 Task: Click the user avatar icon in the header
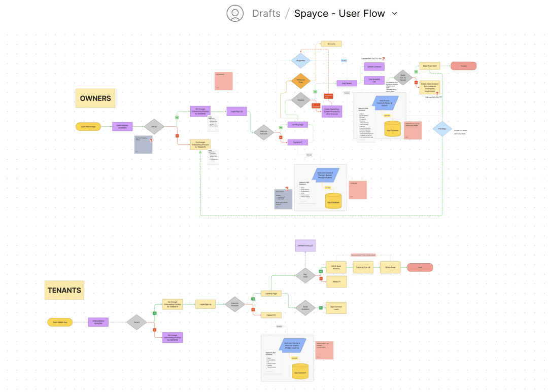235,13
